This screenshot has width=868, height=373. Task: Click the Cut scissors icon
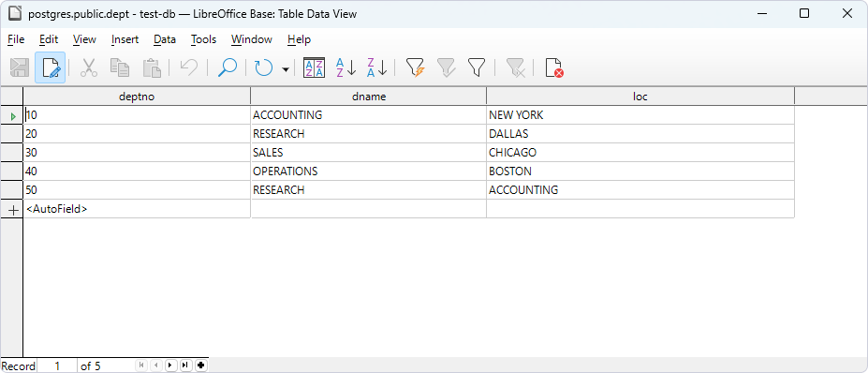89,67
